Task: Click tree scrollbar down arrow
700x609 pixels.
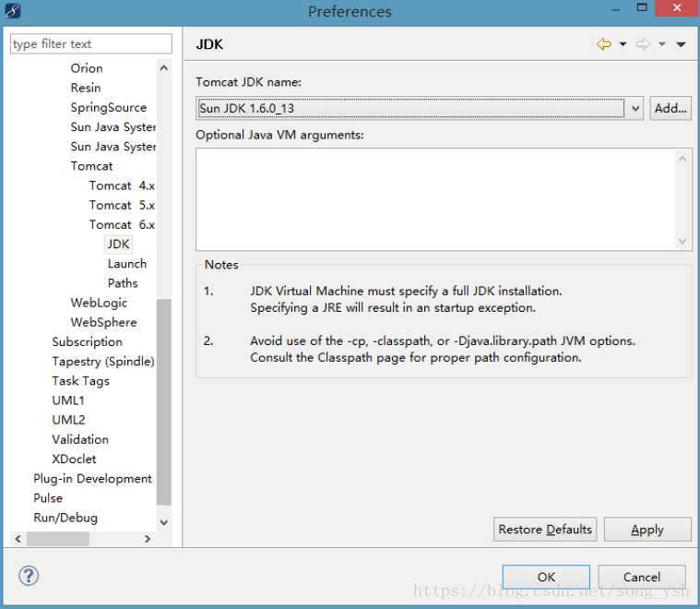Action: click(164, 522)
